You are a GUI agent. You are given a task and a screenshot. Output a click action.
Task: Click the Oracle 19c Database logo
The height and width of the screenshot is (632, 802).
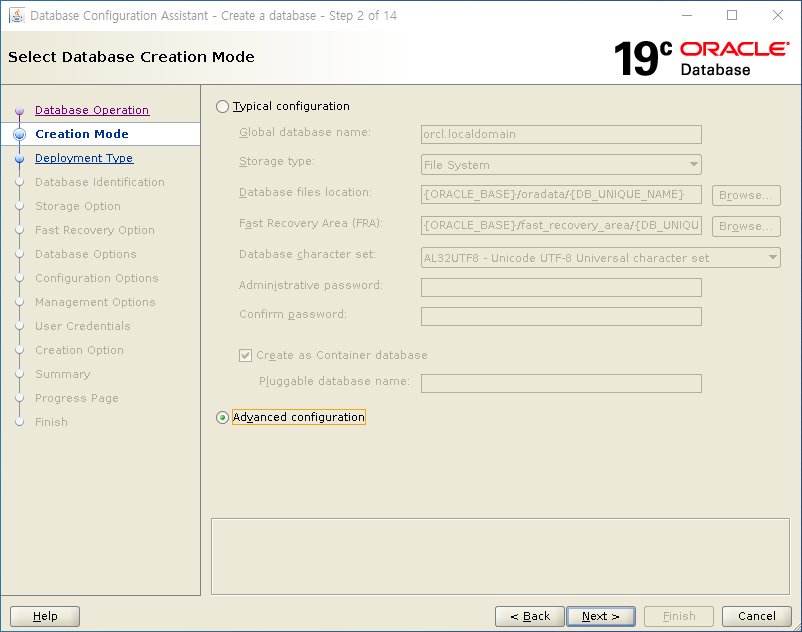pyautogui.click(x=701, y=59)
